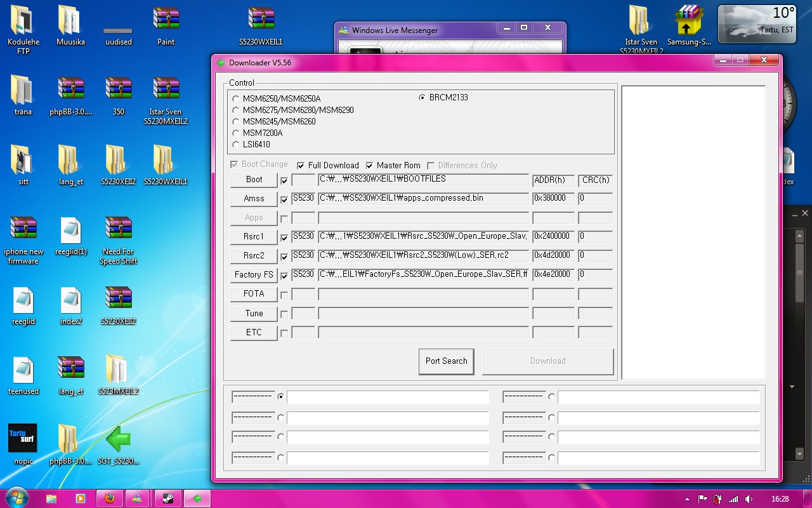Click the 0x4e20000 address field
Image resolution: width=812 pixels, height=508 pixels.
click(553, 275)
